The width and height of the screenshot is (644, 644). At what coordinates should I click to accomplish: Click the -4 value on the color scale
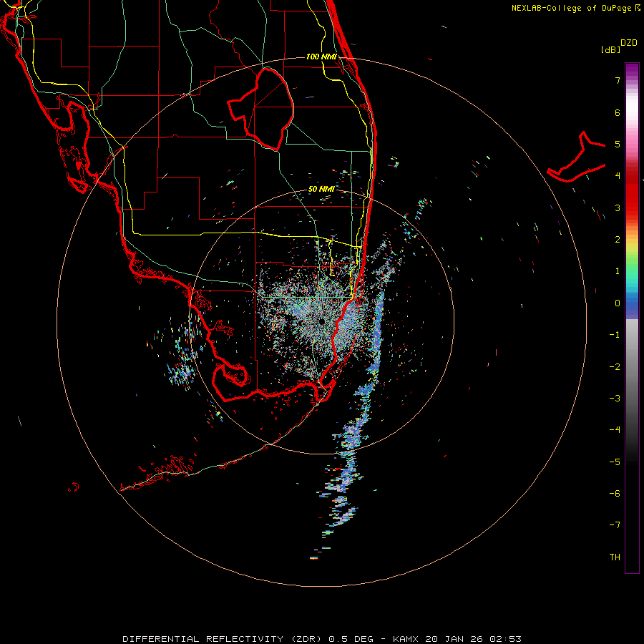pos(615,429)
